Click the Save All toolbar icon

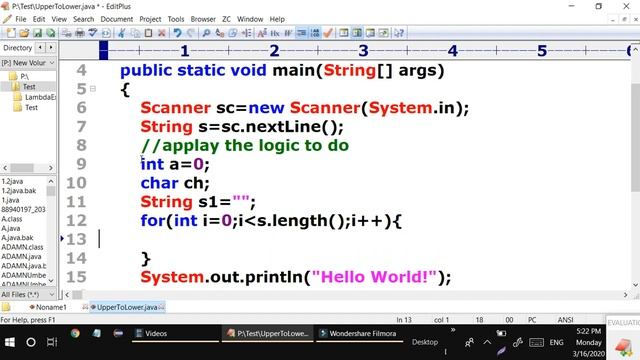[x=51, y=33]
